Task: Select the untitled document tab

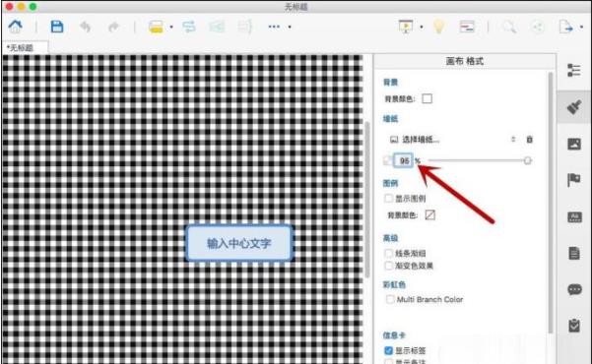Action: [x=26, y=48]
